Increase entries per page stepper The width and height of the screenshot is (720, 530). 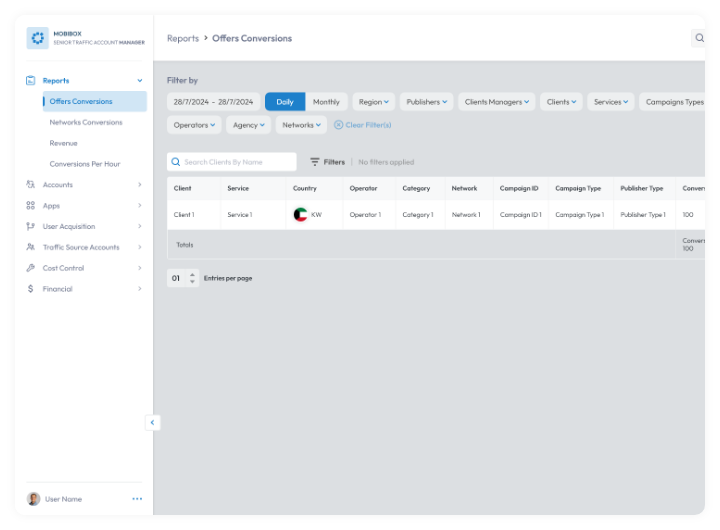(192, 275)
